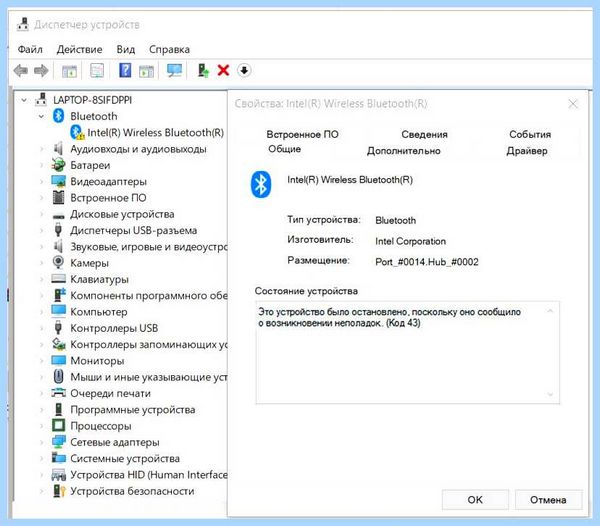Click the large Bluetooth logo in properties dialog
The image size is (600, 526).
pos(261,184)
